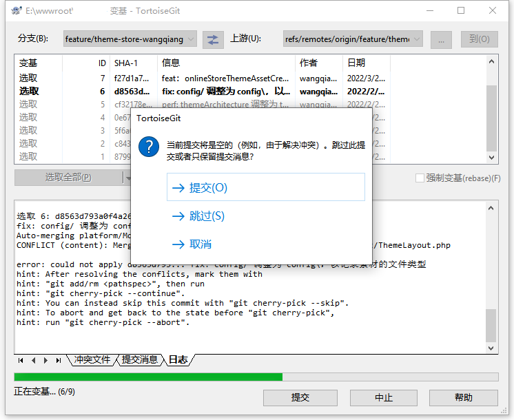Click the commit list scrollbar thumb

tap(491, 118)
